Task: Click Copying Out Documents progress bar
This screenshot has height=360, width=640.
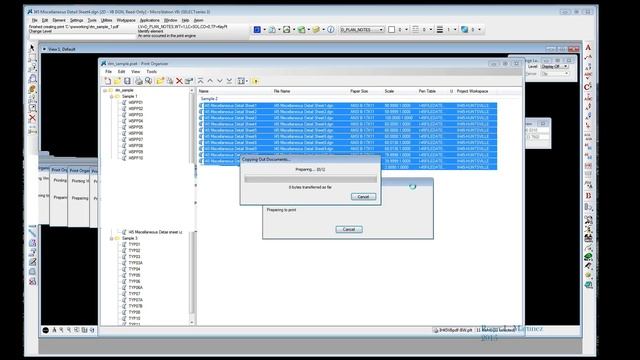Action: click(310, 179)
